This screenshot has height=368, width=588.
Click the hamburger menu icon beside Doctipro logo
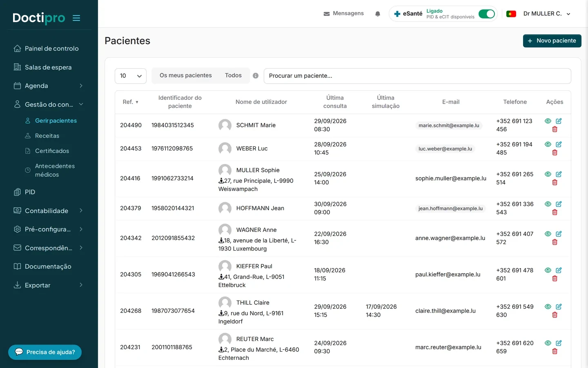(76, 18)
